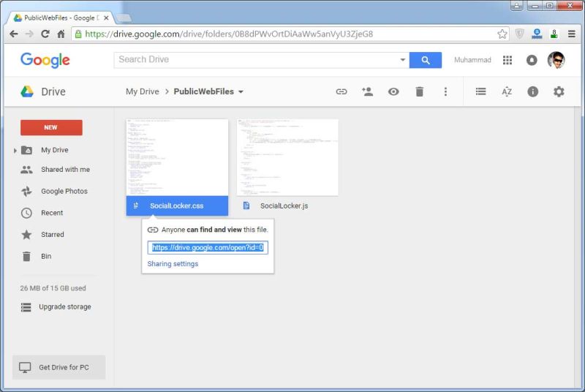Screen dimensions: 585x392
Task: Click My Drive in the breadcrumb
Action: (x=142, y=91)
